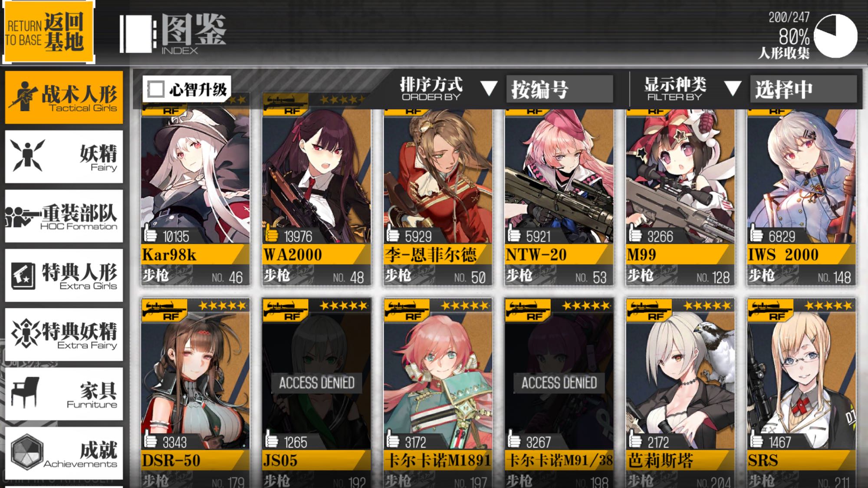868x488 pixels.
Task: Click RETURN TO BASE button
Action: (49, 32)
